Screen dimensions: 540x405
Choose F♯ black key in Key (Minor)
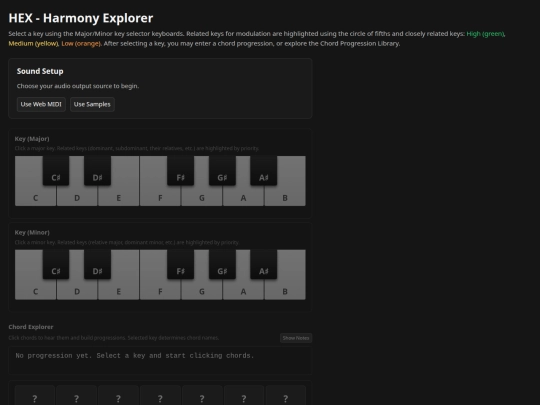180,264
